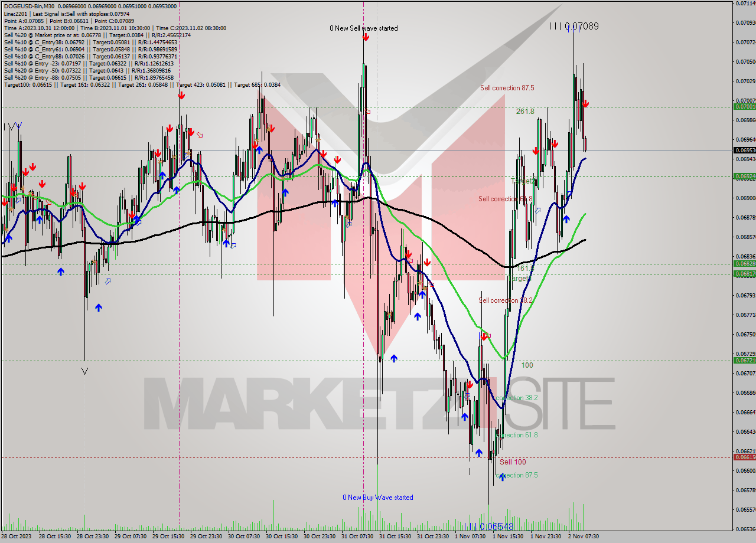Screen dimensions: 756x543
Task: Click the 'Sell %20 @ Entry -50' line
Action: pos(89,70)
